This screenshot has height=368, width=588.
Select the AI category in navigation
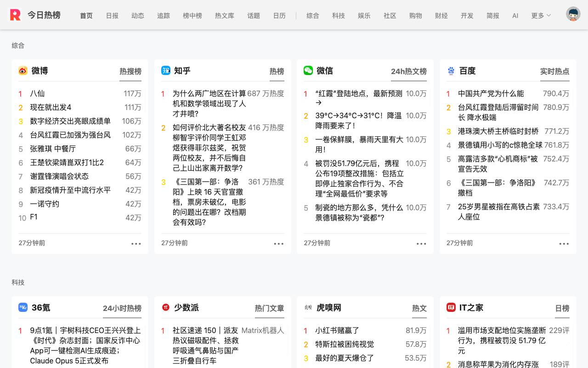[x=515, y=15]
